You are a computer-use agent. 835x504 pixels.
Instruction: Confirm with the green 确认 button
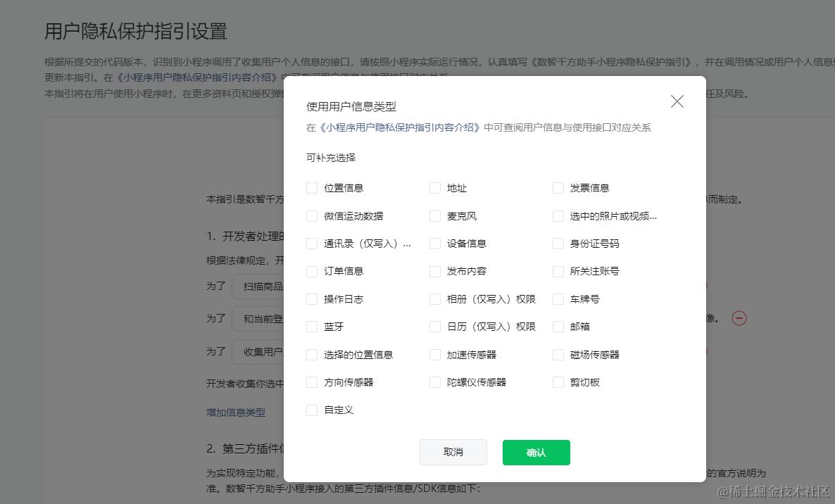click(x=536, y=453)
